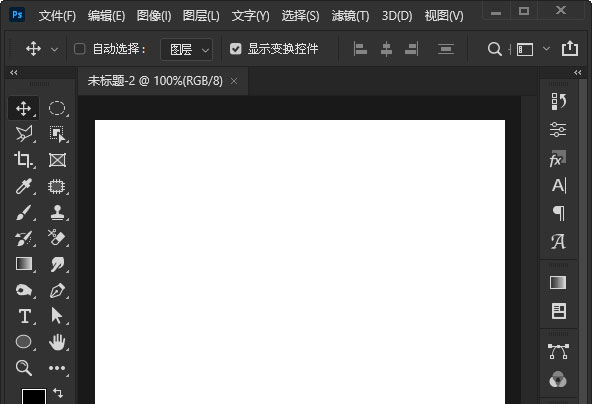Open the 选择(S) menu
Image resolution: width=592 pixels, height=404 pixels.
[301, 16]
